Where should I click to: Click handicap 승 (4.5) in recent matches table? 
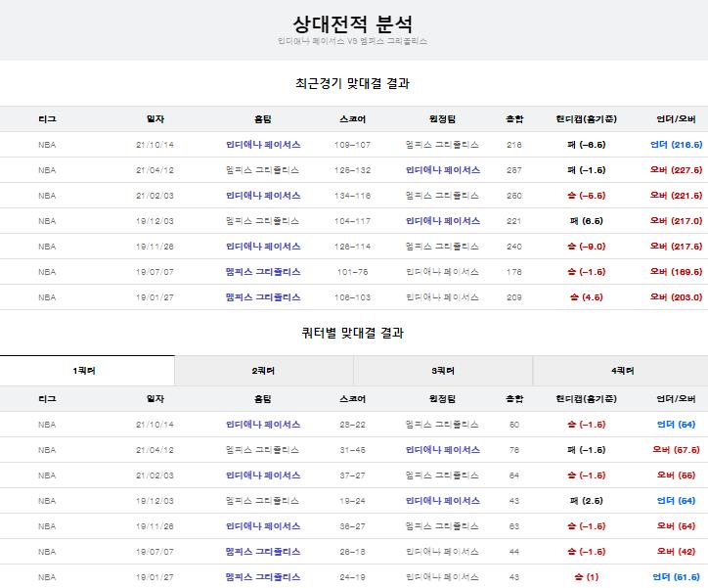click(x=586, y=297)
